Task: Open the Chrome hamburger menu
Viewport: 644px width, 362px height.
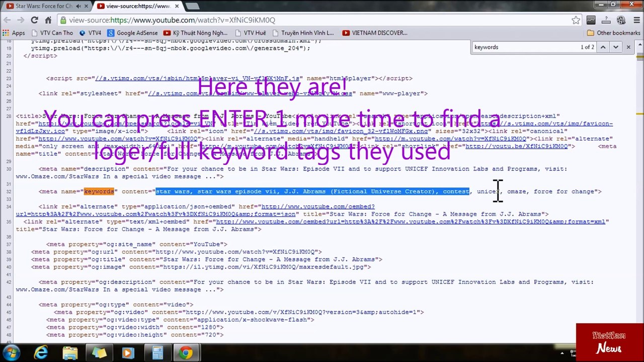Action: [636, 20]
